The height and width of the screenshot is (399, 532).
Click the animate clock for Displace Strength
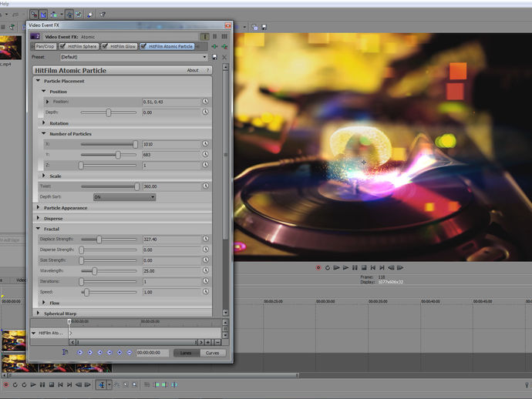206,239
